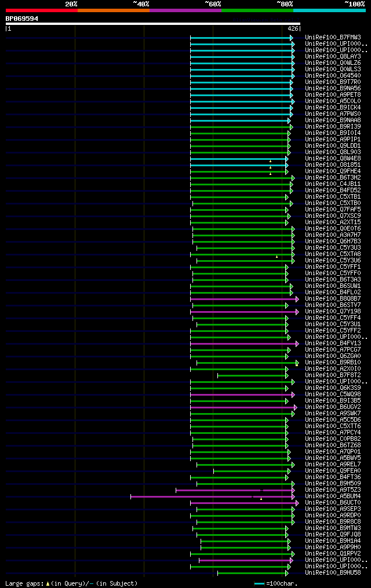371x588 pixels.
Task: Select the UniRef100_A9T5Z3 label
Action: (333, 490)
